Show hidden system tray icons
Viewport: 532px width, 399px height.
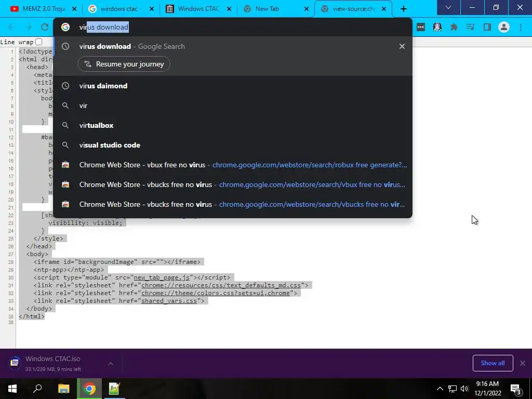click(x=440, y=389)
